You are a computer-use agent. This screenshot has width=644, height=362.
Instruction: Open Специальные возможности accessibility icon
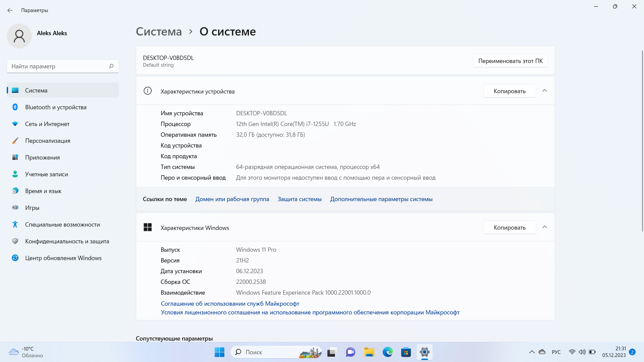pyautogui.click(x=15, y=224)
